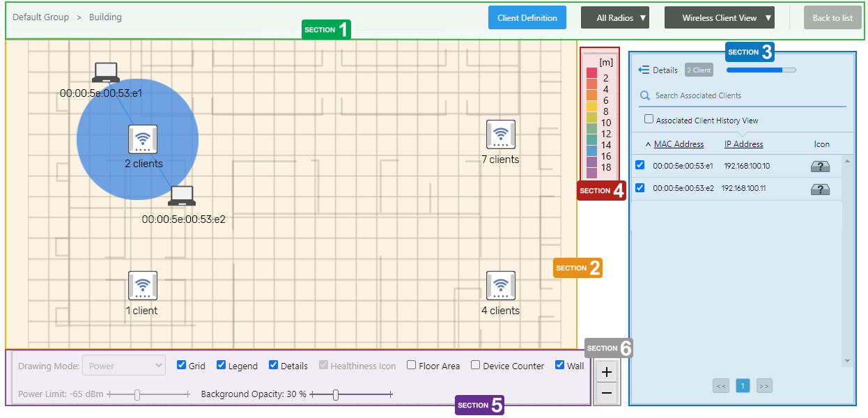Click laptop icon for client 00:00:5e:00:53:e2
This screenshot has width=868, height=418.
[x=182, y=196]
